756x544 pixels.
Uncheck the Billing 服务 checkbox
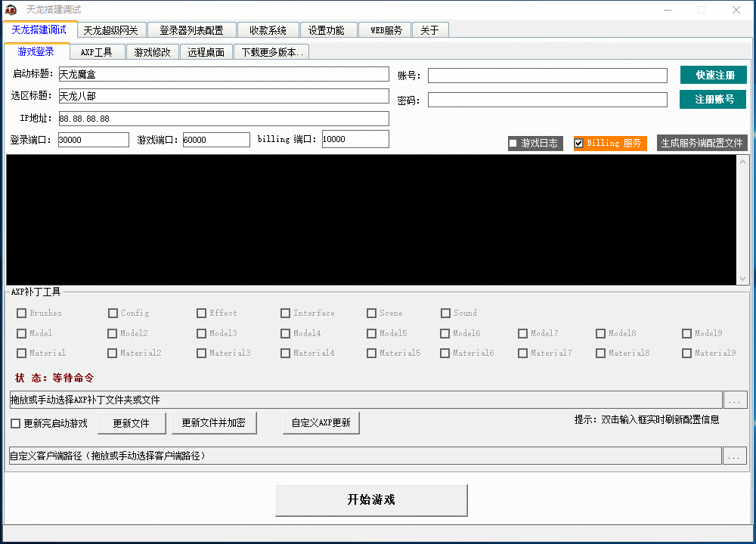click(579, 143)
